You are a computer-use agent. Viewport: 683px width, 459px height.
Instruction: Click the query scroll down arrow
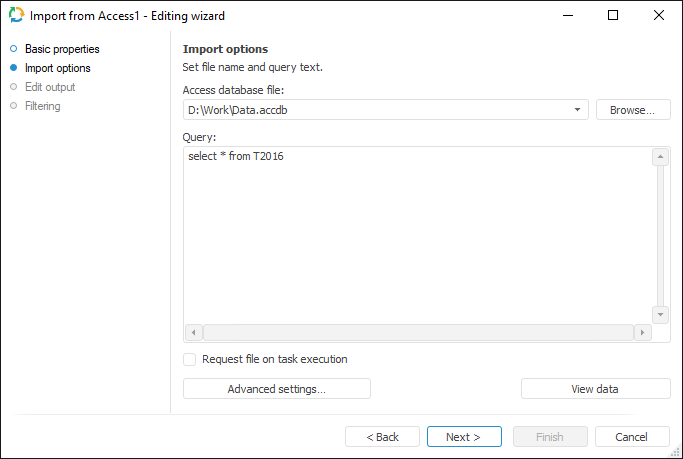[660, 314]
